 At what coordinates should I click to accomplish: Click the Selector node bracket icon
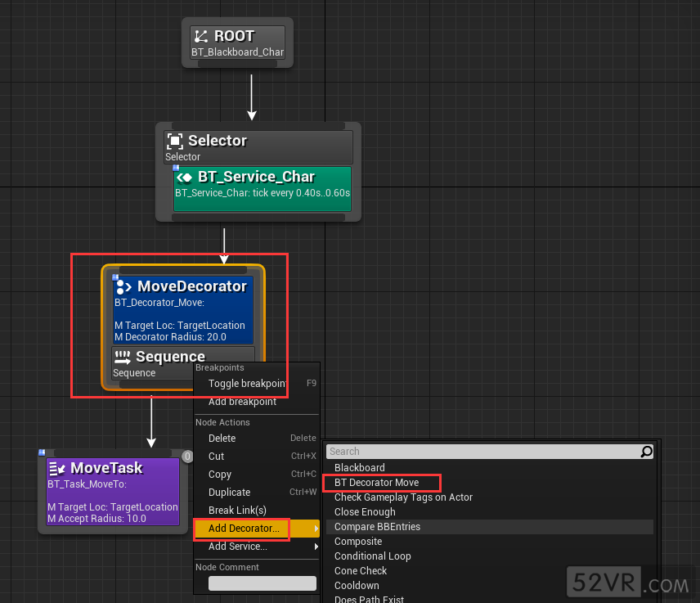pyautogui.click(x=174, y=141)
